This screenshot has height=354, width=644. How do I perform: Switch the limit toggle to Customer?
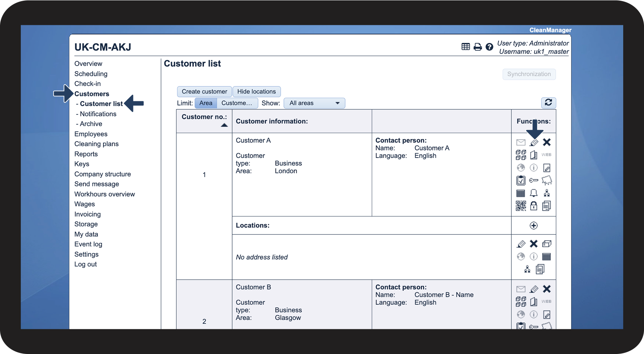[x=237, y=103]
